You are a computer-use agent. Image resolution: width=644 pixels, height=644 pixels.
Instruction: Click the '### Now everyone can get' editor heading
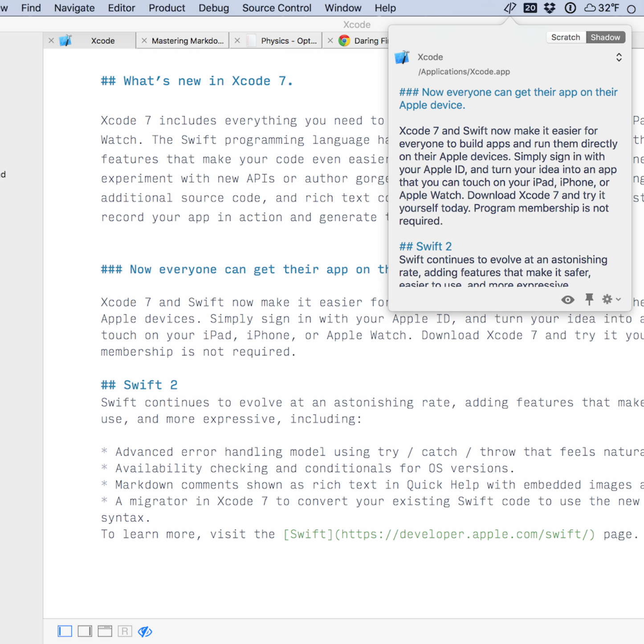(x=245, y=269)
